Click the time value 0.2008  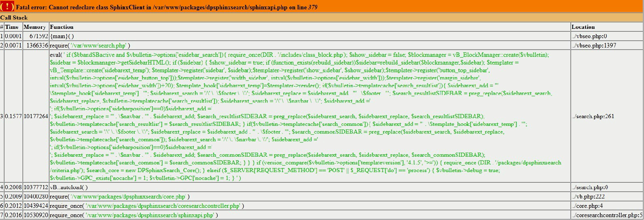pos(13,188)
